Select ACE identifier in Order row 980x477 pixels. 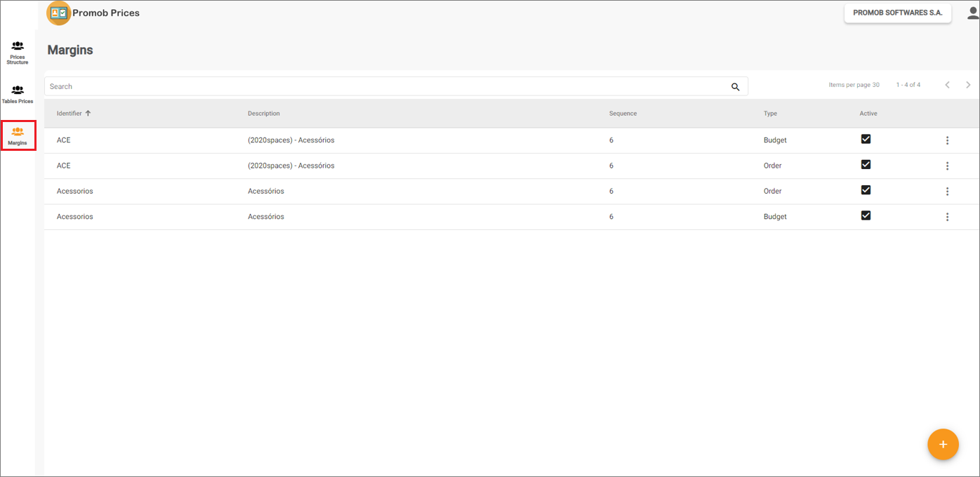64,166
